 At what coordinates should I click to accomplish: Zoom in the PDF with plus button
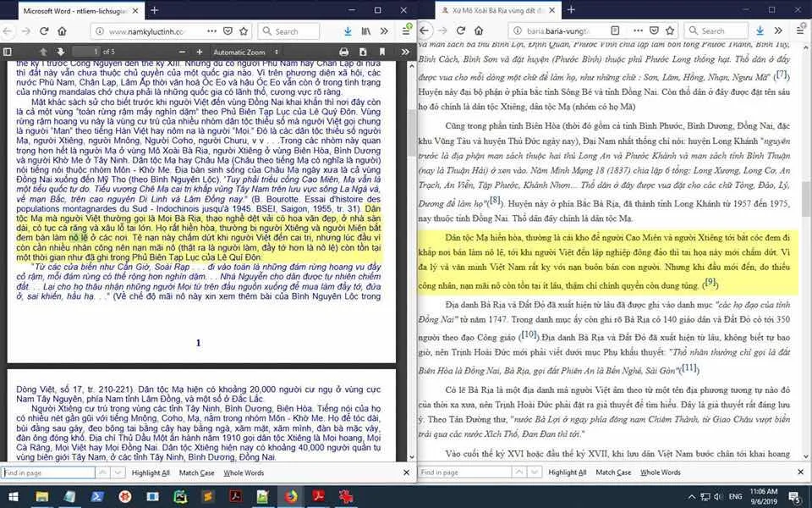point(200,52)
